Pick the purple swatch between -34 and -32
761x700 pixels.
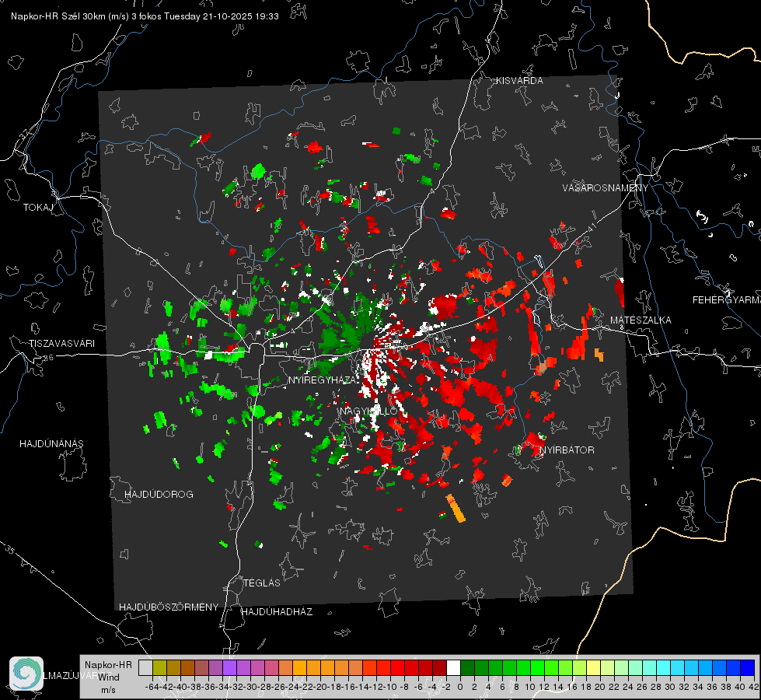click(229, 667)
